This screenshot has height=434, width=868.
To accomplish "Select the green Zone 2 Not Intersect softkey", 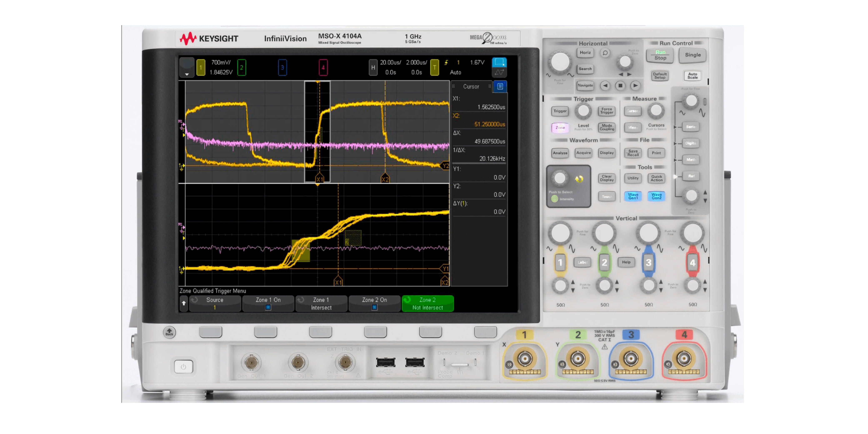I will pyautogui.click(x=428, y=303).
